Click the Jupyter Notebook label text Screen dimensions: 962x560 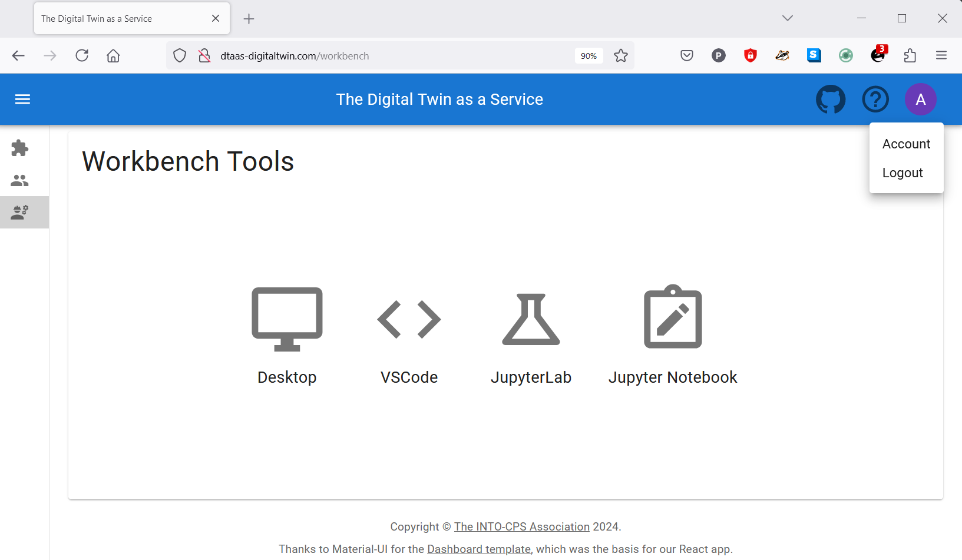[x=673, y=377]
